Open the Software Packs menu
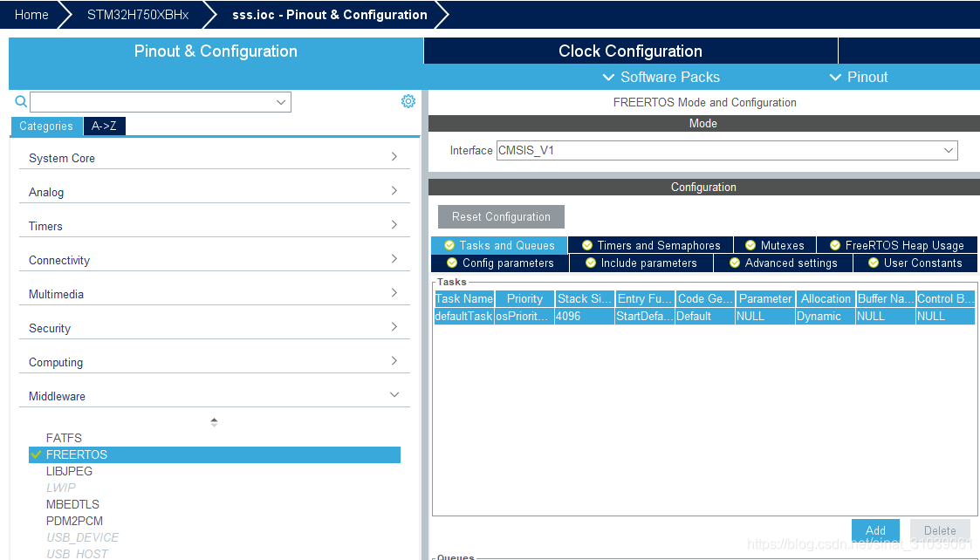Viewport: 980px width, 560px height. coord(661,77)
